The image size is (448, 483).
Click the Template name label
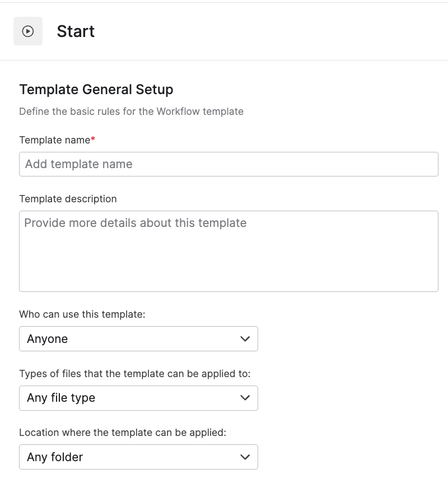tap(55, 140)
